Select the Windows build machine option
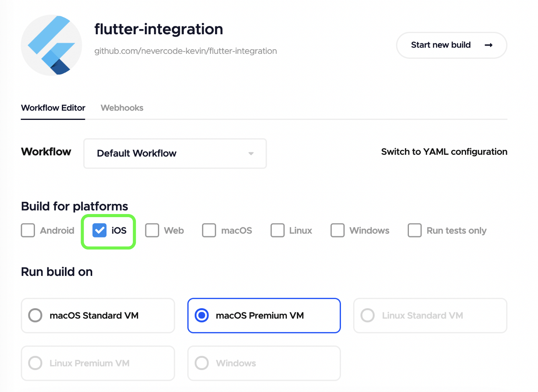538x392 pixels. (x=264, y=363)
